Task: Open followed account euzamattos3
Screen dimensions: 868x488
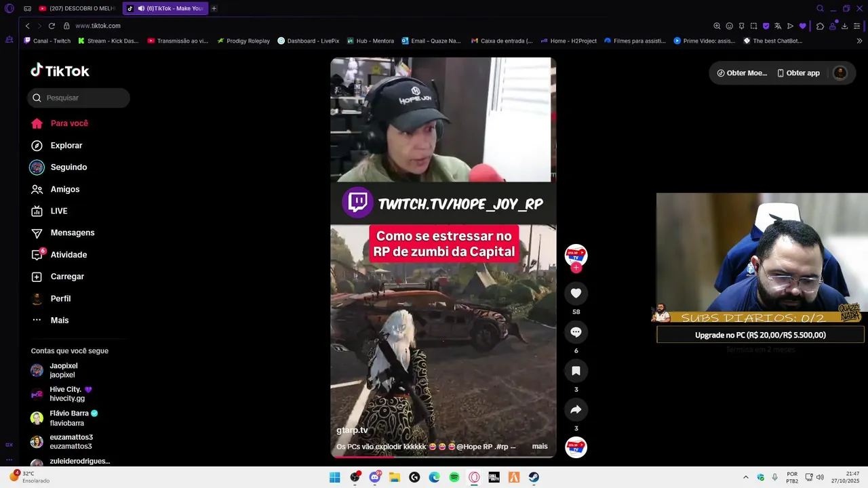Action: pyautogui.click(x=62, y=441)
